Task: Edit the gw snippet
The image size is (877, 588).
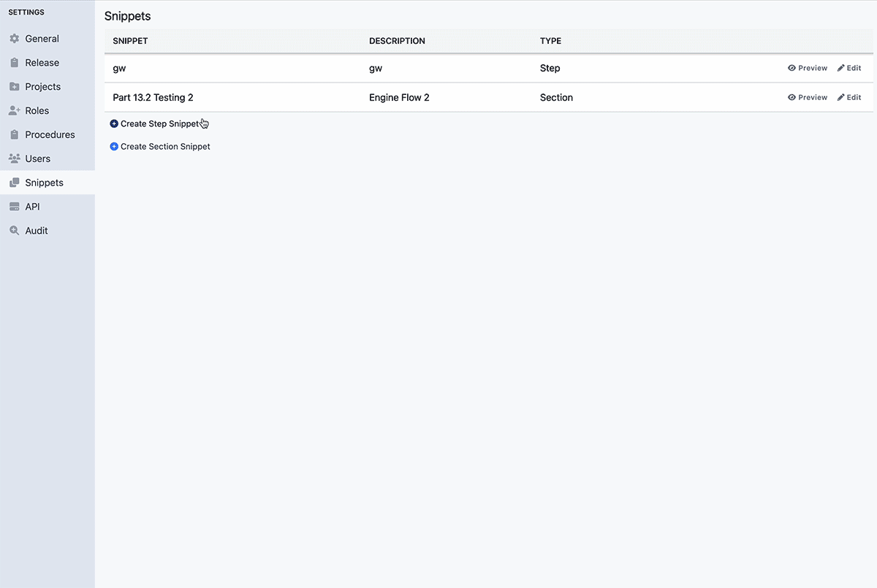Action: (848, 67)
